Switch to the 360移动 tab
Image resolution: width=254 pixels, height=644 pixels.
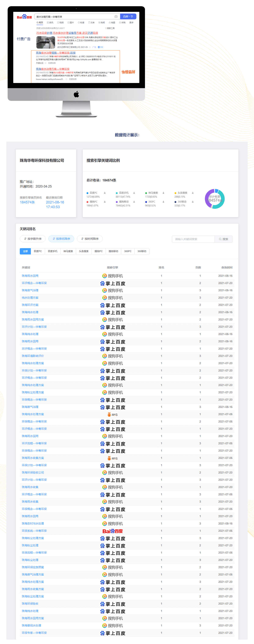click(142, 251)
